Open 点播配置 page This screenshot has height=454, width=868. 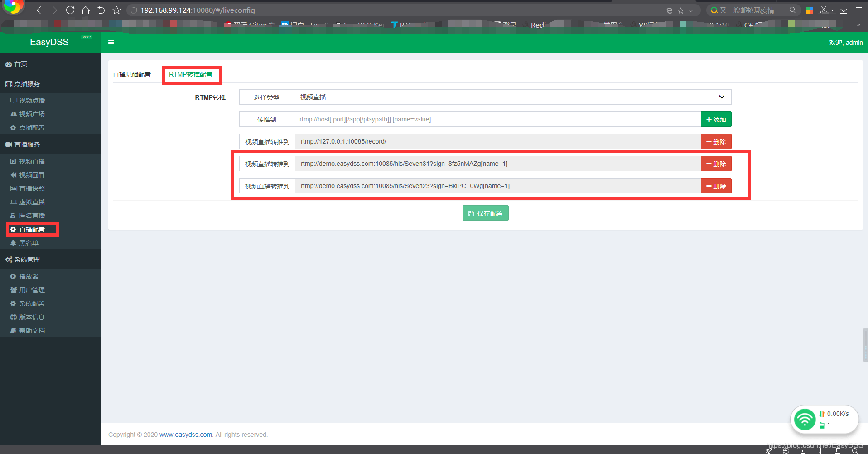click(28, 128)
